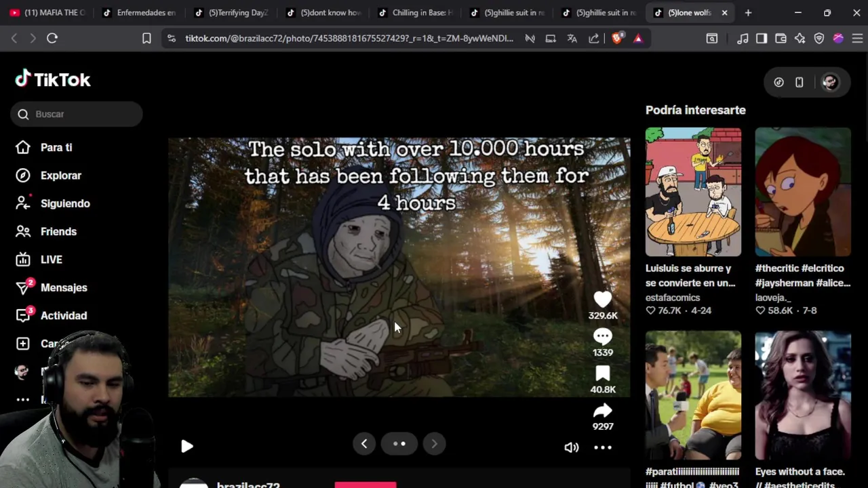Viewport: 868px width, 488px height.
Task: Open the #thecritic cartoon thumbnail
Action: (x=803, y=192)
